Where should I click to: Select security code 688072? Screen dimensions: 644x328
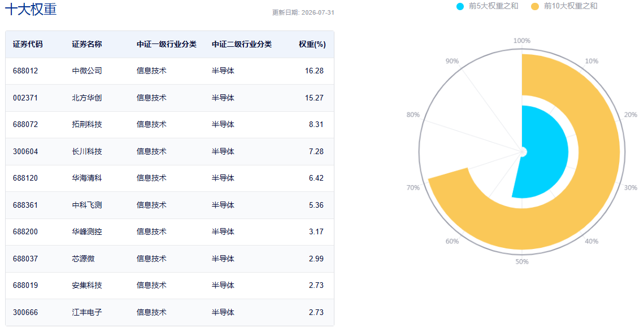[x=25, y=124]
